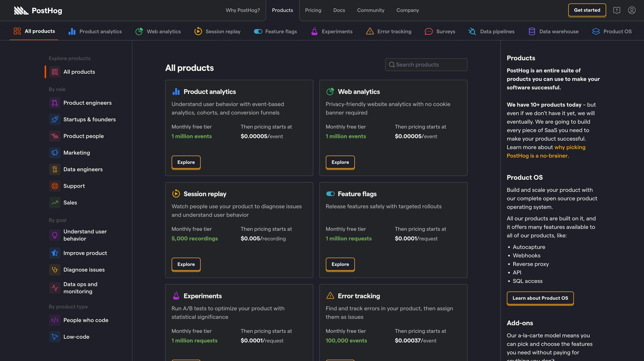Viewport: 644px width, 361px height.
Task: Click the search magnifier icon in Search products
Action: pos(392,65)
